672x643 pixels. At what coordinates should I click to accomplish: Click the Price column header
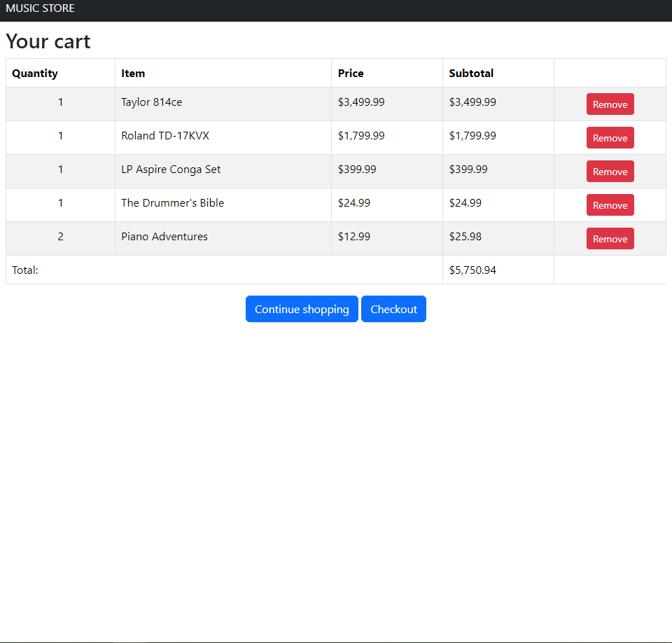coord(351,73)
